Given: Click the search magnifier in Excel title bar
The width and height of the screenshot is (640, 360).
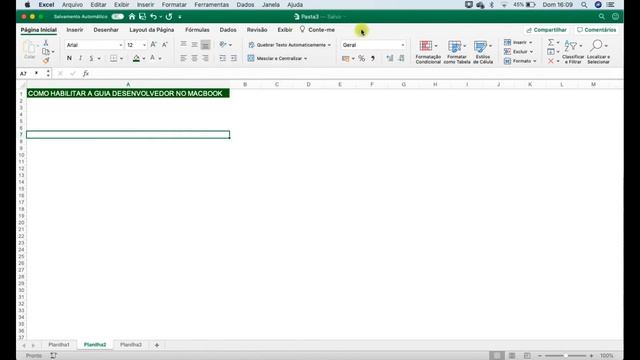Looking at the screenshot, I should tap(602, 17).
